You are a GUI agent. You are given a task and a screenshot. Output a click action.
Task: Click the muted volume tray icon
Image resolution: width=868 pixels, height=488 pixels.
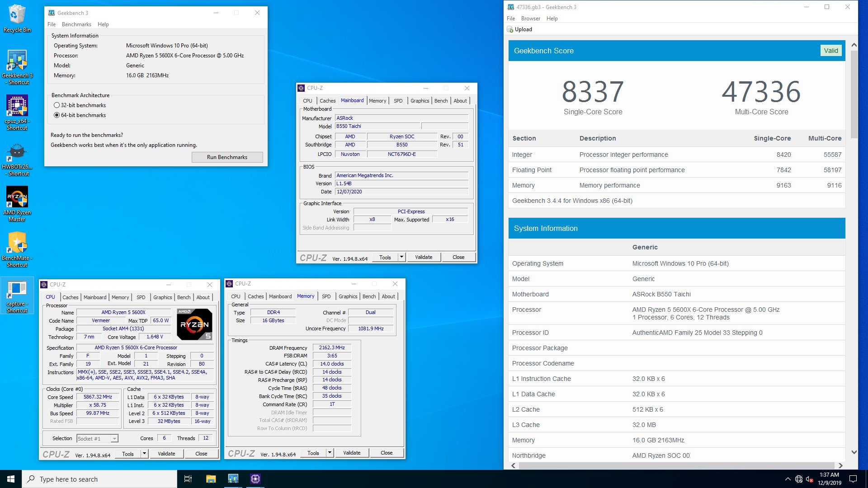(x=810, y=479)
